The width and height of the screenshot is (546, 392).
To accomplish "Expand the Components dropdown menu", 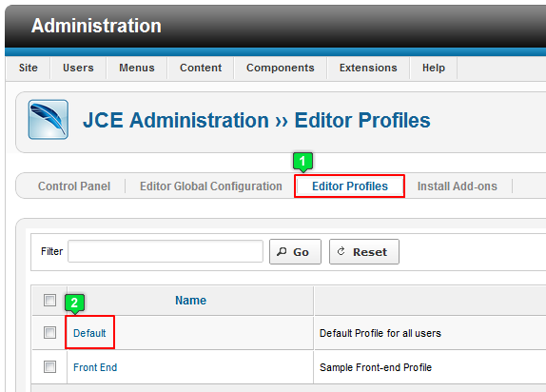I will [281, 68].
